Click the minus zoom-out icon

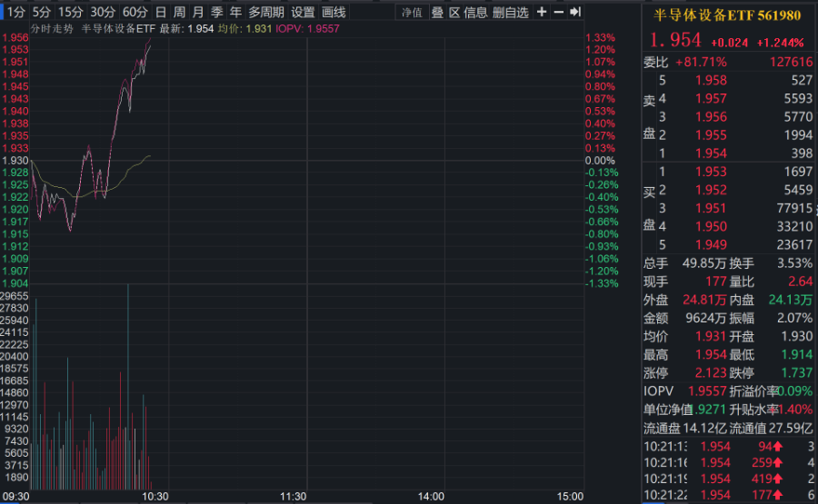(x=559, y=12)
